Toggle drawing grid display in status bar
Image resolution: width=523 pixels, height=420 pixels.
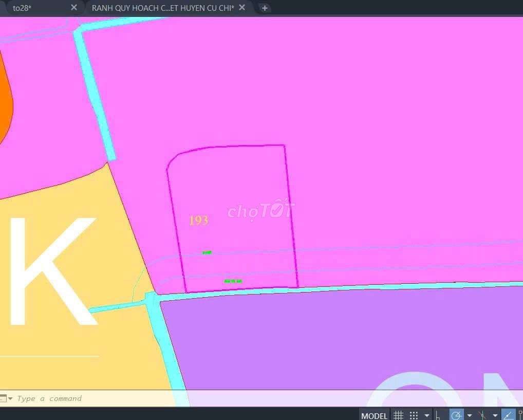[x=398, y=415]
